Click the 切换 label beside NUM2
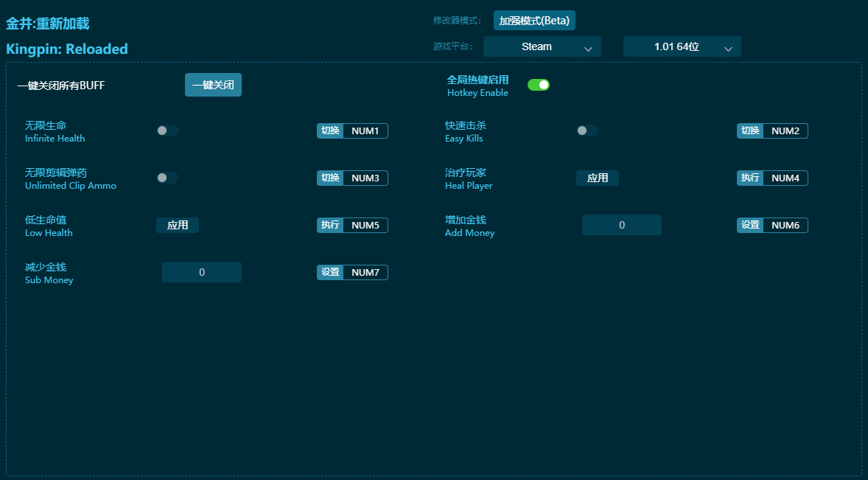Viewport: 868px width, 480px height. click(x=750, y=131)
